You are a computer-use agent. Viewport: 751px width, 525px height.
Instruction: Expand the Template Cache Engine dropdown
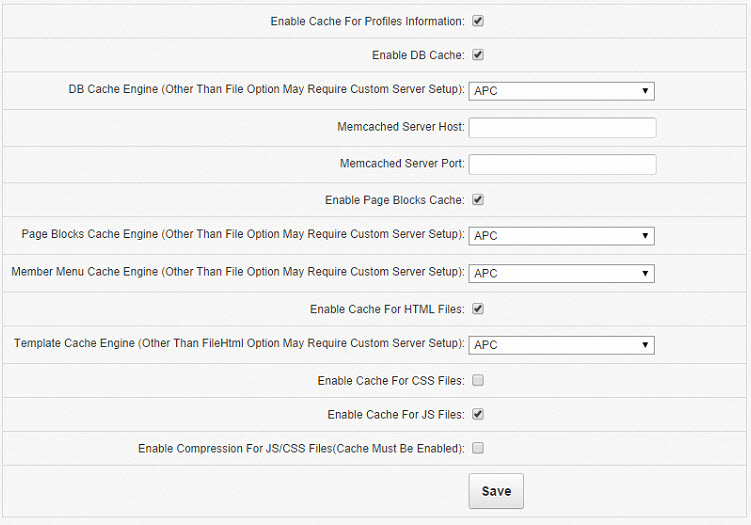[561, 345]
